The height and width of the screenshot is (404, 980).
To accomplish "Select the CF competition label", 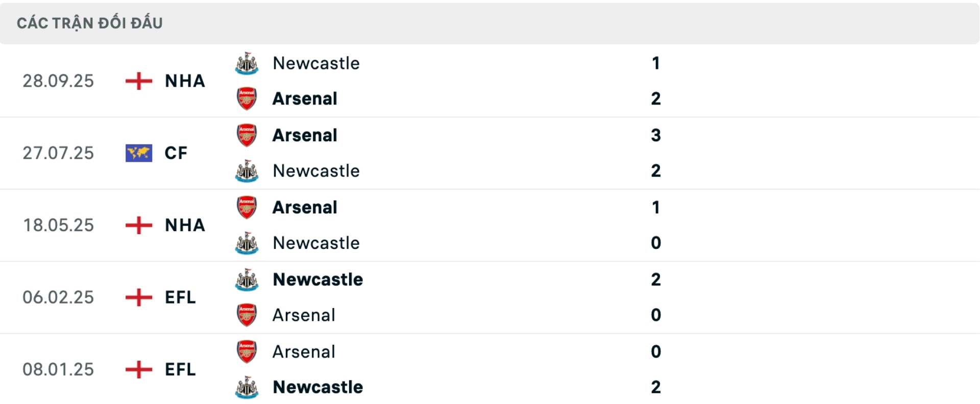I will [176, 153].
